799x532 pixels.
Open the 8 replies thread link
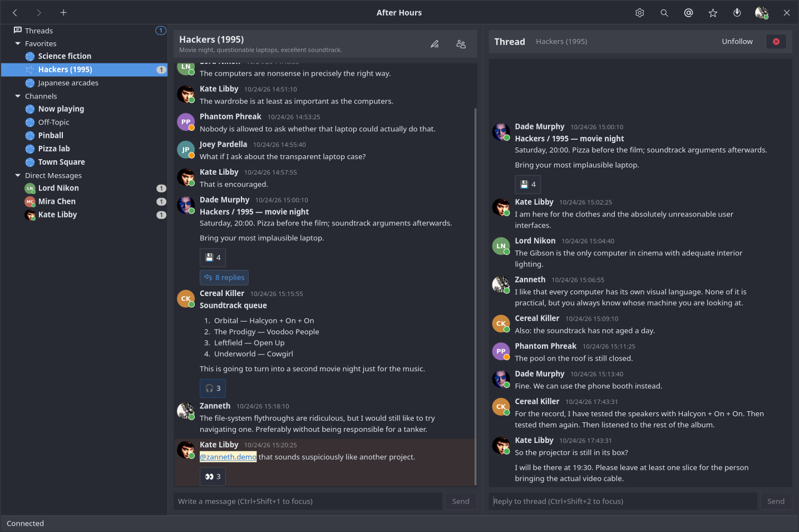224,278
